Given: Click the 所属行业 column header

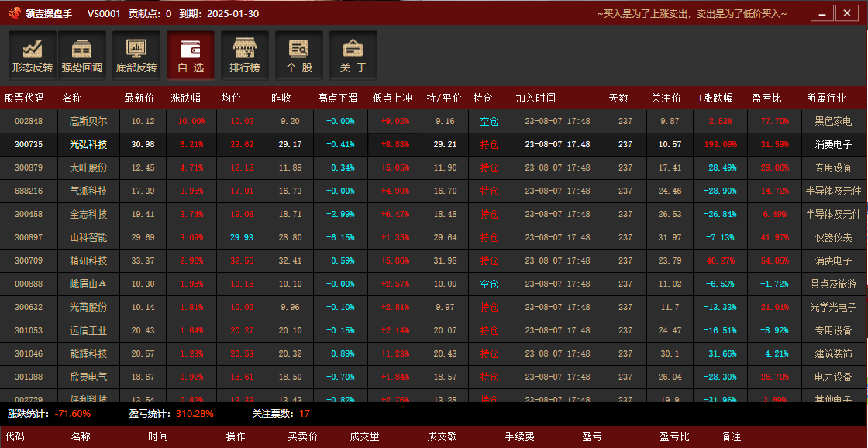Looking at the screenshot, I should click(826, 98).
